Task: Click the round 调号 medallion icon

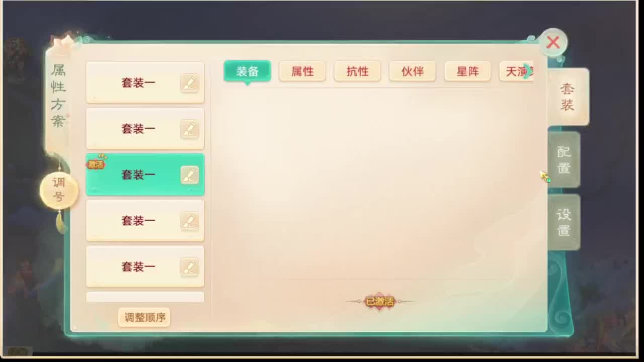Action: tap(59, 190)
